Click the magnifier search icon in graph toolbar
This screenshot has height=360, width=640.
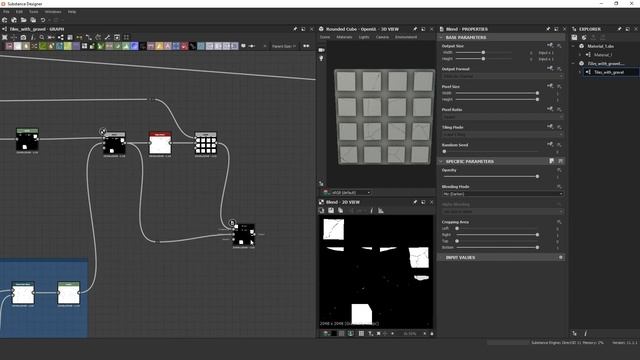point(42,37)
